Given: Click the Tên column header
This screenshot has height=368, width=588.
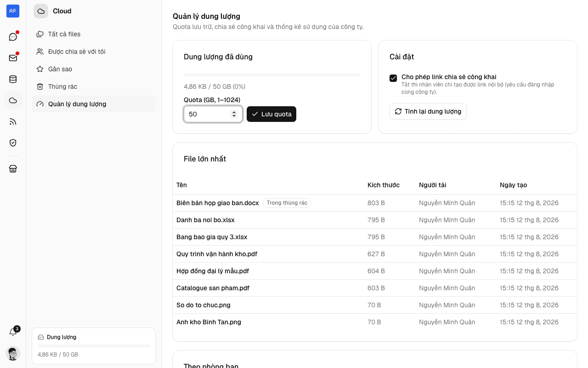Looking at the screenshot, I should (181, 185).
